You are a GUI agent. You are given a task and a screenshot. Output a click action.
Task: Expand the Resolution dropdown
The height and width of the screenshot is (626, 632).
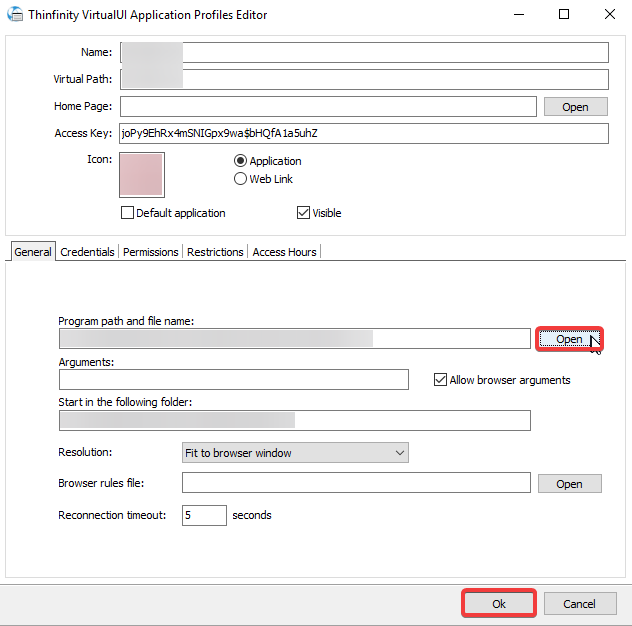click(x=295, y=453)
